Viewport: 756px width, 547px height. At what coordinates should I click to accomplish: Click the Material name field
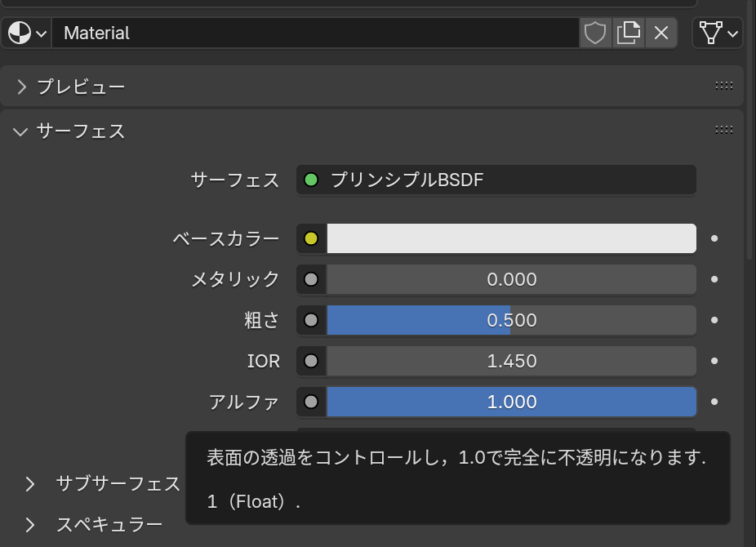[315, 33]
